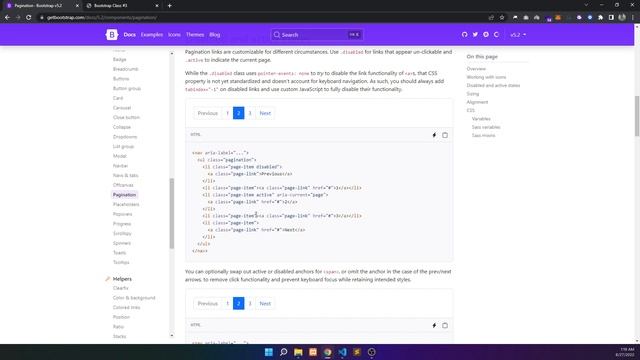The width and height of the screenshot is (640, 360).
Task: Click Next in first pagination example
Action: (x=265, y=113)
